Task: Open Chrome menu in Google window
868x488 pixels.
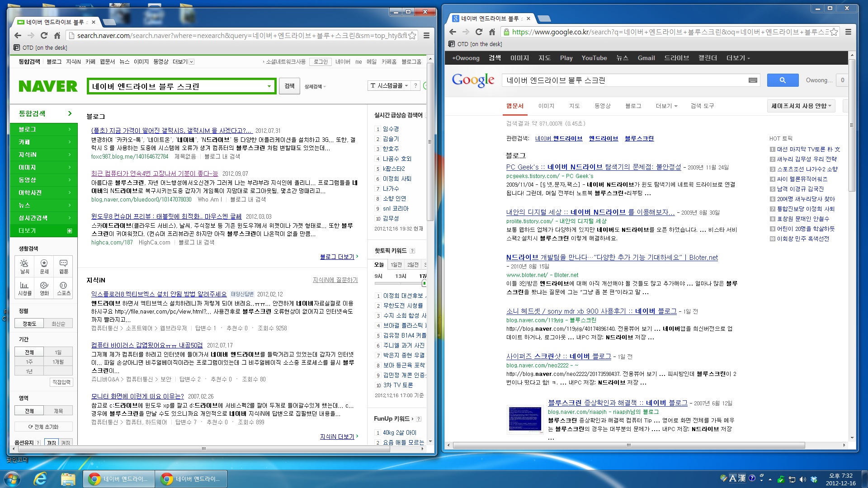Action: pos(848,32)
